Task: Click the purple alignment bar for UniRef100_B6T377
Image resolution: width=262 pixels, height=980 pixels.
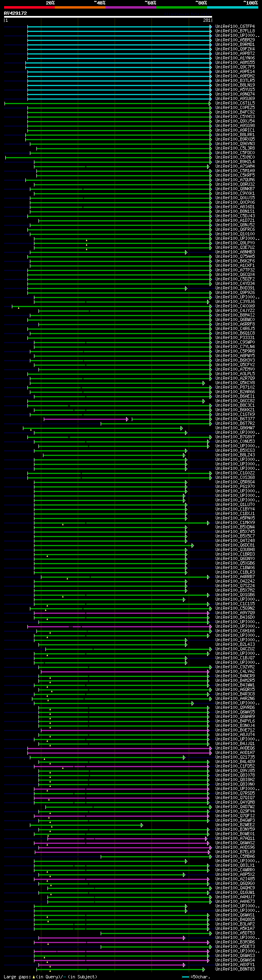Action: [86, 419]
